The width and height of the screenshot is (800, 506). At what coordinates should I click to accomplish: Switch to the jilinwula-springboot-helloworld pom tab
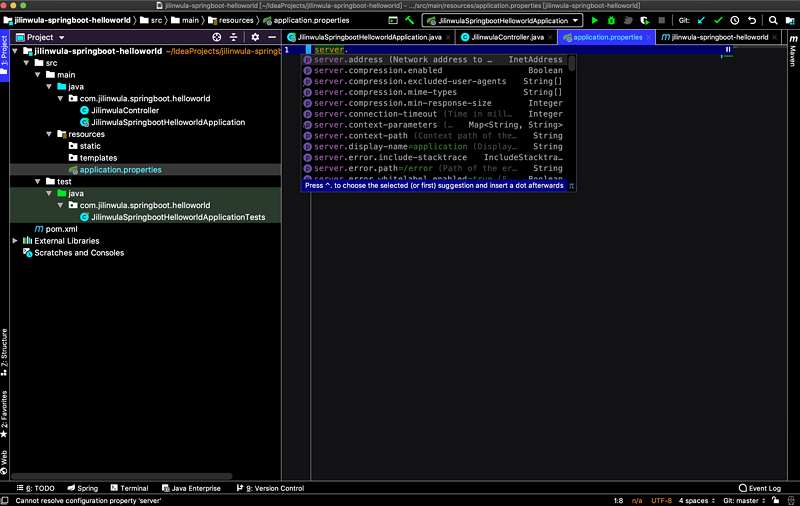[718, 37]
